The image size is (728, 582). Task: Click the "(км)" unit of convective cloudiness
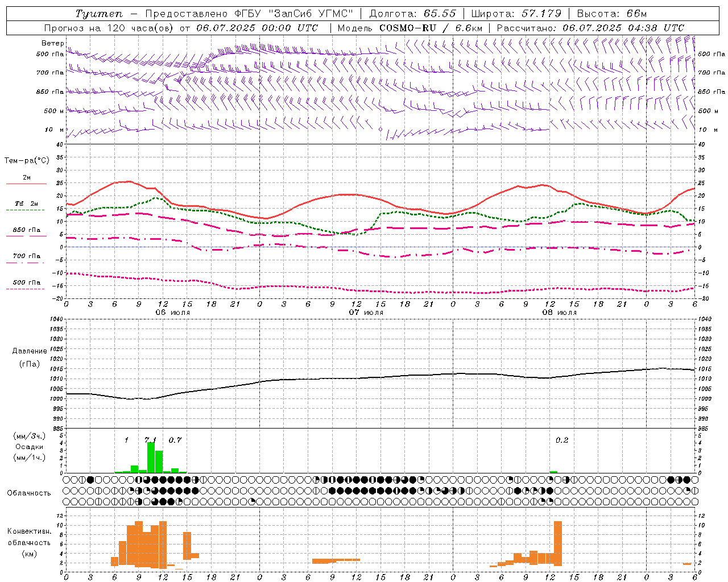click(x=30, y=554)
